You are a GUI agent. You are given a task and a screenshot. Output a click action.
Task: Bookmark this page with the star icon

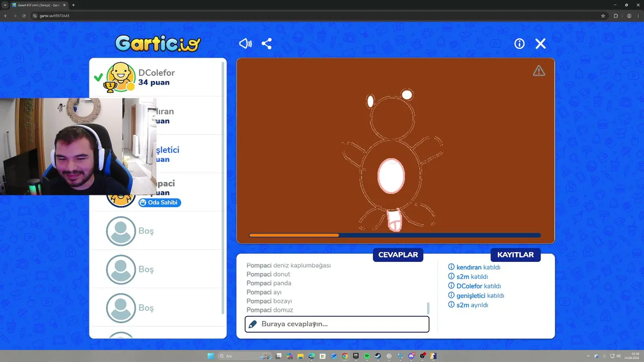click(x=603, y=16)
